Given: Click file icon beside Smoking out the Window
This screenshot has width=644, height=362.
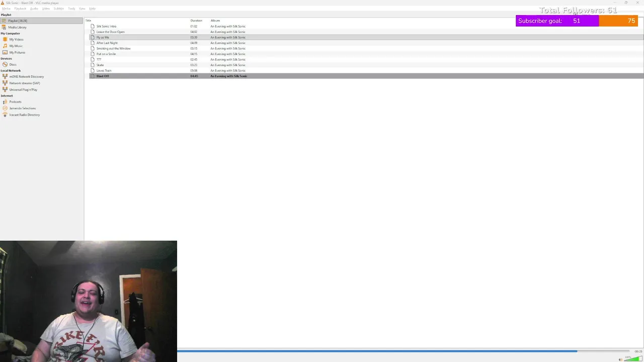Looking at the screenshot, I should (x=93, y=48).
